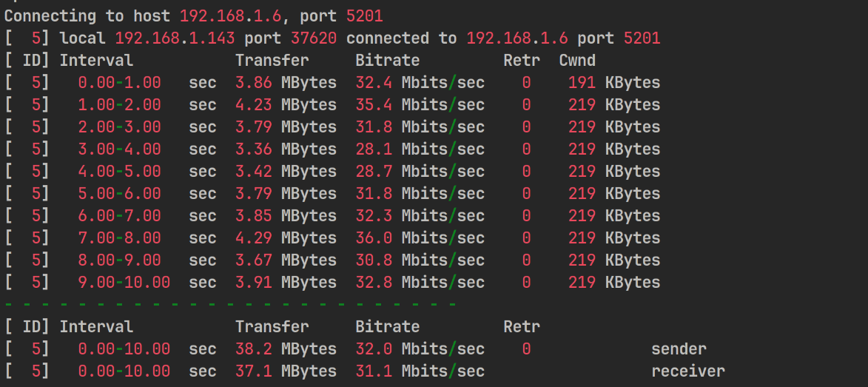The image size is (868, 387).
Task: Click the 6.00-7.00 interval value
Action: 120,215
